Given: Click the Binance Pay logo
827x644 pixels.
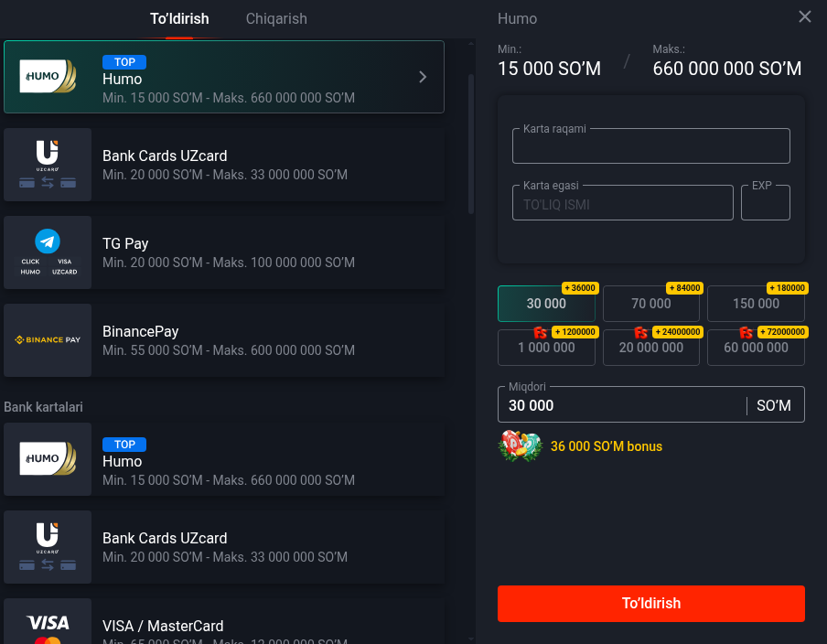Looking at the screenshot, I should click(48, 339).
